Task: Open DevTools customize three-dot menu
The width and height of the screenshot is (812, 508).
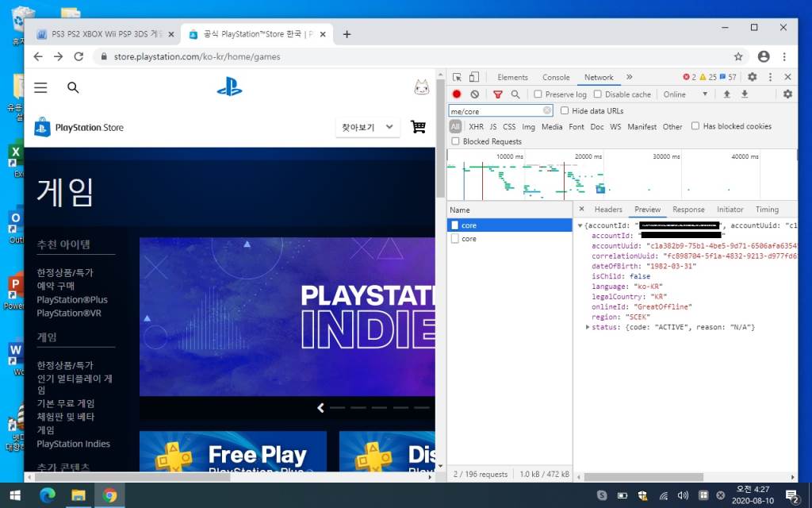Action: [x=770, y=77]
